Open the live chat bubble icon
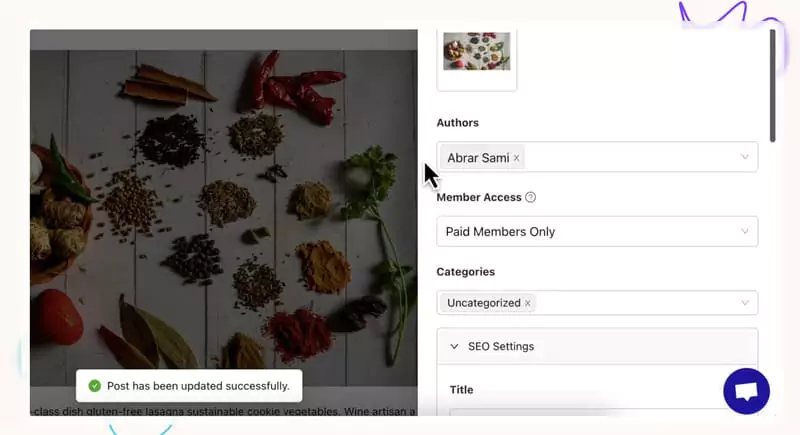800x435 pixels. point(746,391)
